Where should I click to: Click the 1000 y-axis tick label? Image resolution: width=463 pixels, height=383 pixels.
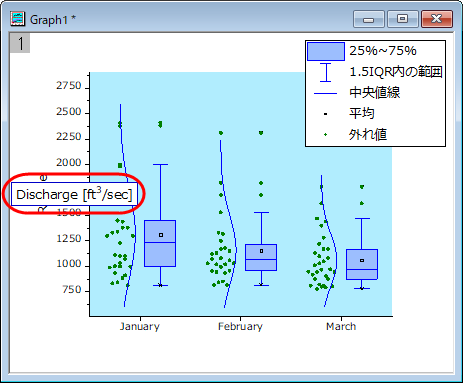[x=69, y=264]
